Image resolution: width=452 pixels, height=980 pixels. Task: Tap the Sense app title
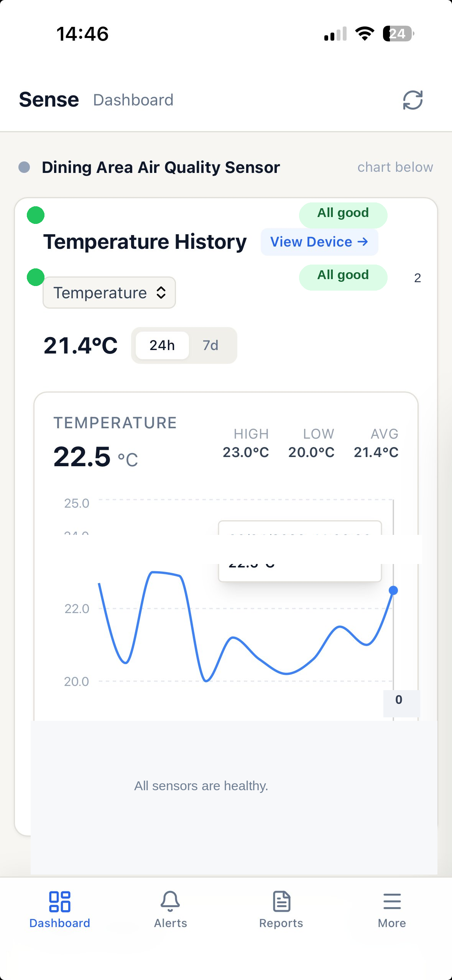pos(49,100)
